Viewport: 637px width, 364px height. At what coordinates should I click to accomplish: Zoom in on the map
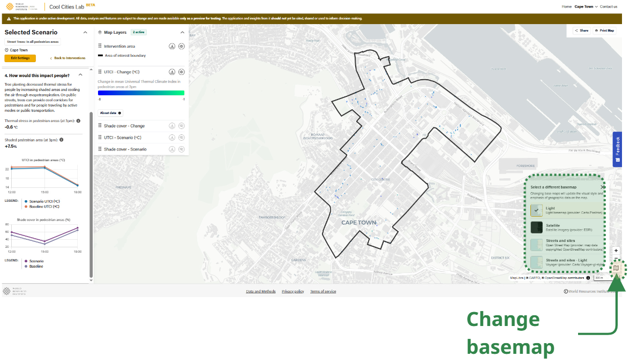[616, 251]
